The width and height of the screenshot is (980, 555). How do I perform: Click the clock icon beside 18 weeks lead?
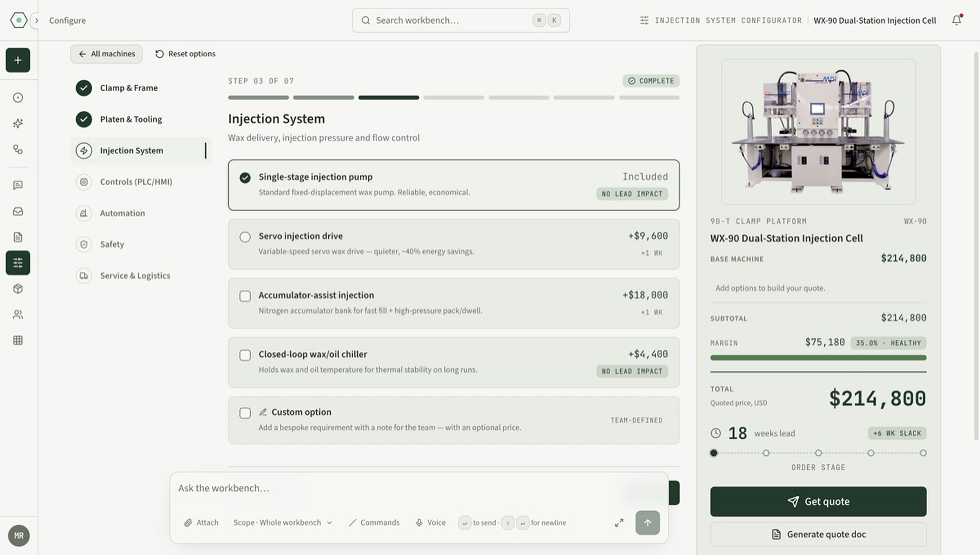(x=716, y=433)
